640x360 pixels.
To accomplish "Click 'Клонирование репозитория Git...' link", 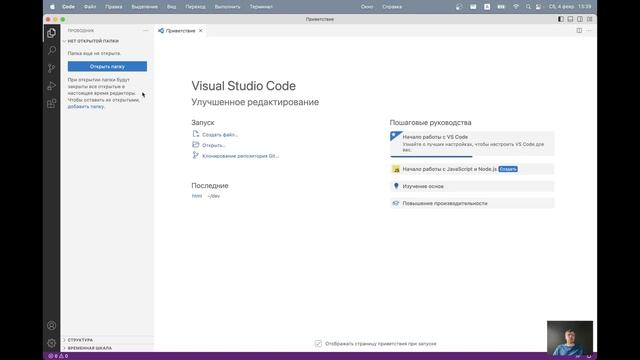I will [240, 156].
